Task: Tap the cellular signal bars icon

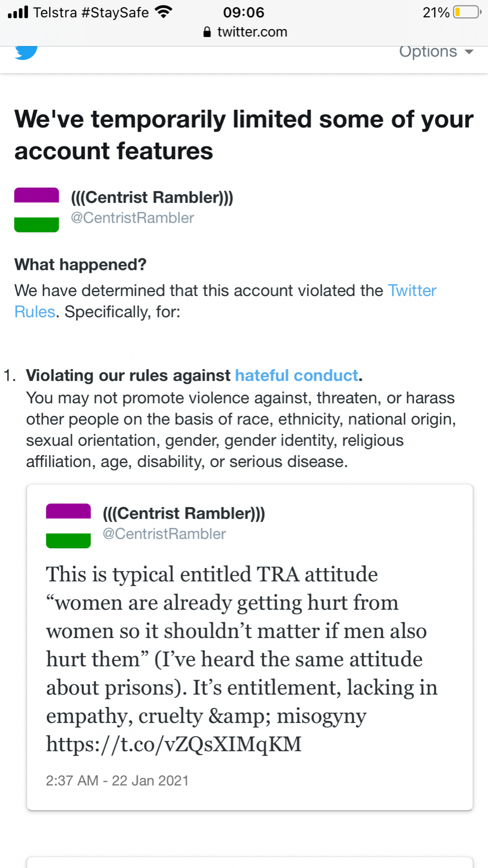Action: (18, 12)
